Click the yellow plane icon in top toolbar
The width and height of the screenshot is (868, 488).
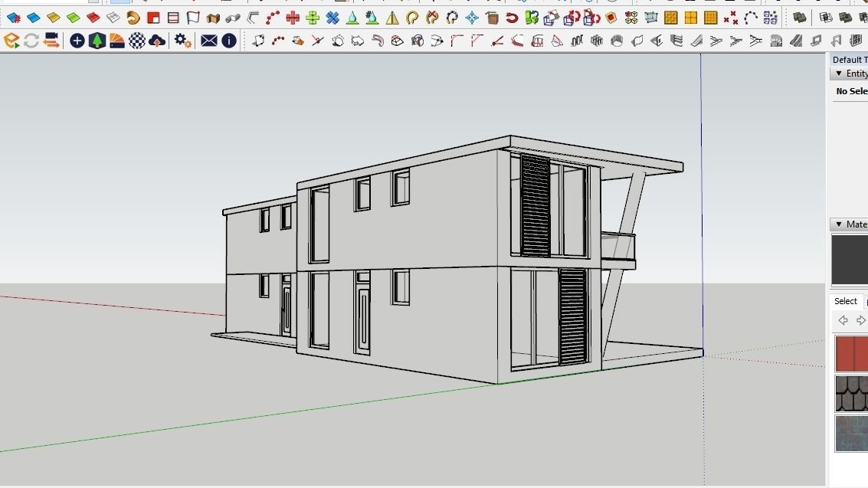pyautogui.click(x=54, y=18)
